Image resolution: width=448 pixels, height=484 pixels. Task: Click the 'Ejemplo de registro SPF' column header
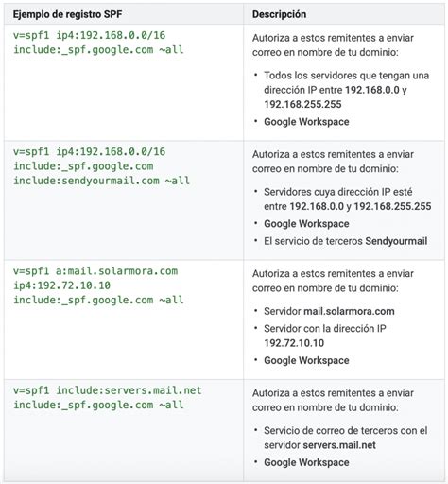click(67, 14)
